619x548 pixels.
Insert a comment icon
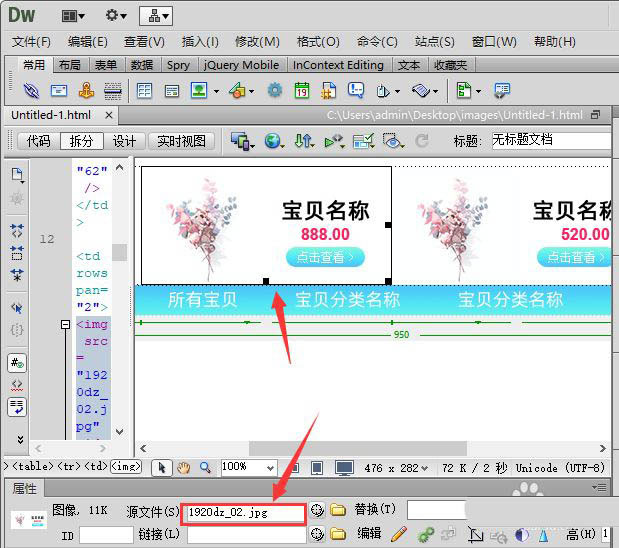(x=356, y=90)
